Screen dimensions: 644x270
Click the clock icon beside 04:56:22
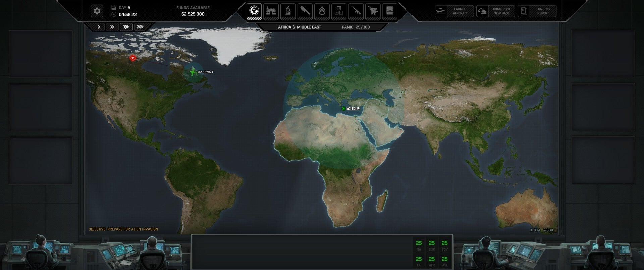pyautogui.click(x=114, y=14)
